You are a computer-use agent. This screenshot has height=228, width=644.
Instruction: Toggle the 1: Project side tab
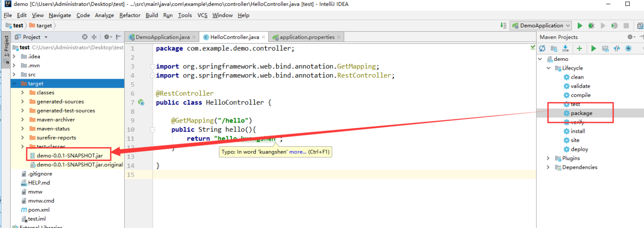click(x=6, y=49)
